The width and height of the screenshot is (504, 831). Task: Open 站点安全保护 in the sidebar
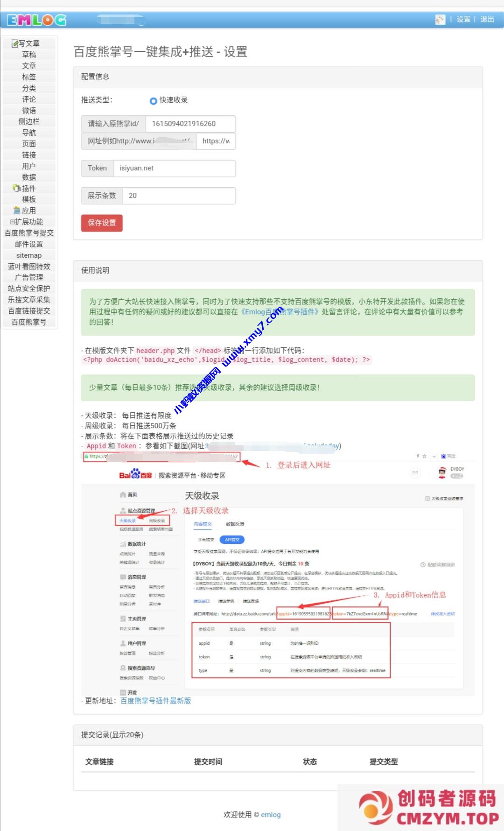click(29, 289)
